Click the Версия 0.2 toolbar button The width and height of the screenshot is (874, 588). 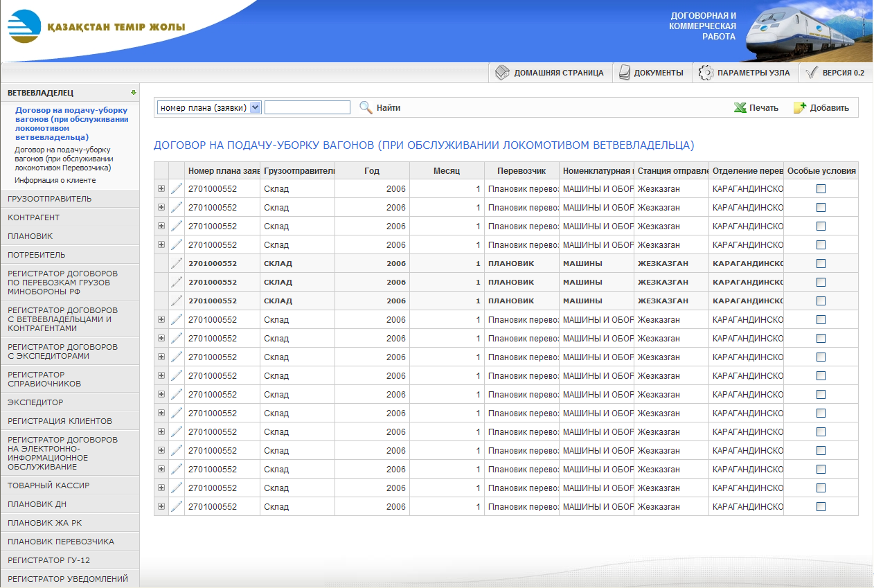coord(835,73)
